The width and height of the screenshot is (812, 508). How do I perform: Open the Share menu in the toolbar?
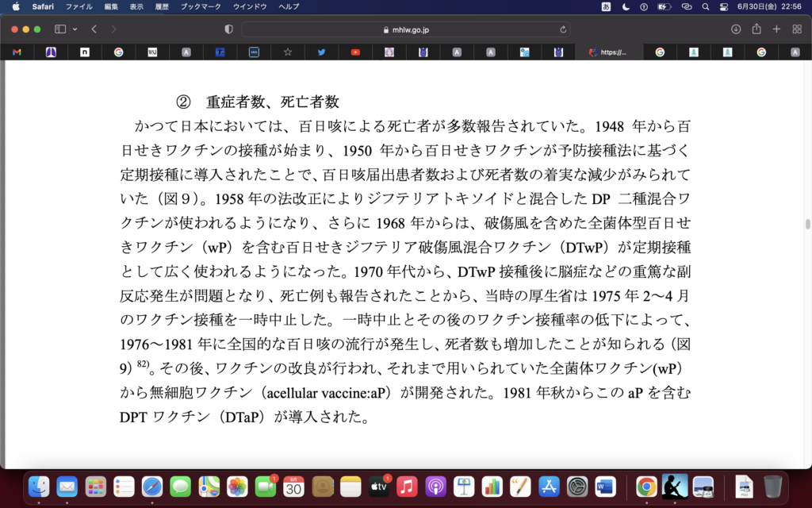pos(756,29)
